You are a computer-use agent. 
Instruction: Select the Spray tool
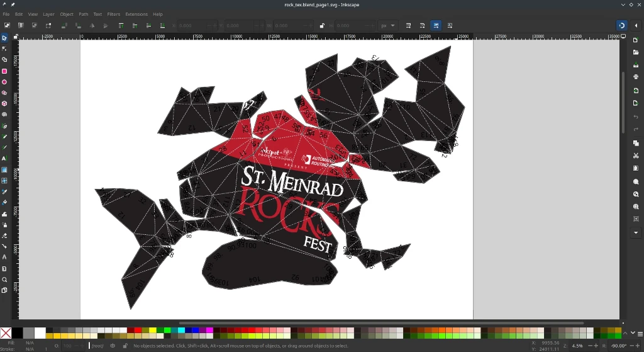tap(4, 225)
